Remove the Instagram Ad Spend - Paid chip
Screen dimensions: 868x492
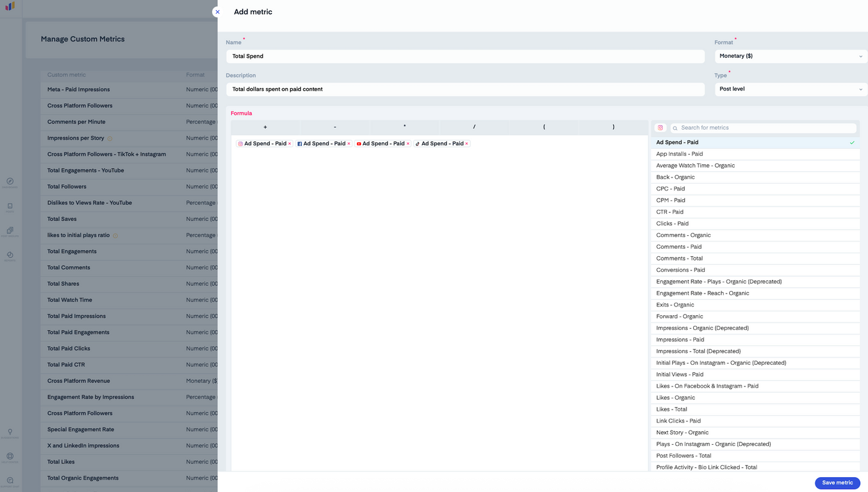290,144
